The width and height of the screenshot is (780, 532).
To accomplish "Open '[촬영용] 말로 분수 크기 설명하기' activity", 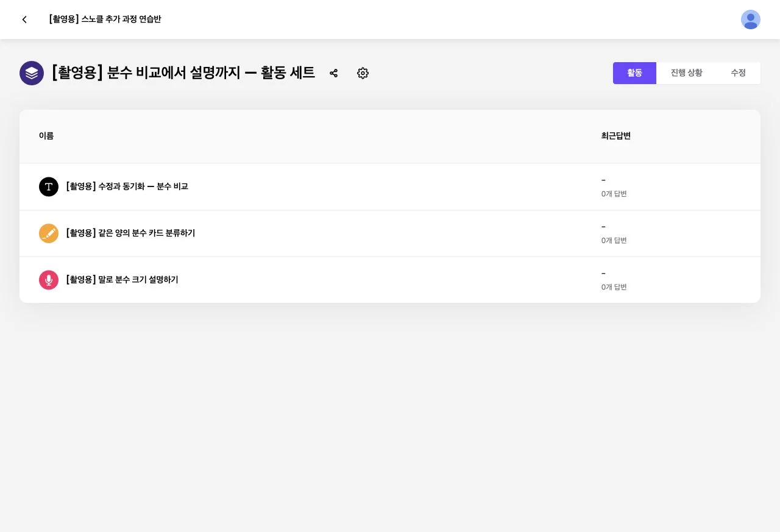I will click(x=122, y=280).
